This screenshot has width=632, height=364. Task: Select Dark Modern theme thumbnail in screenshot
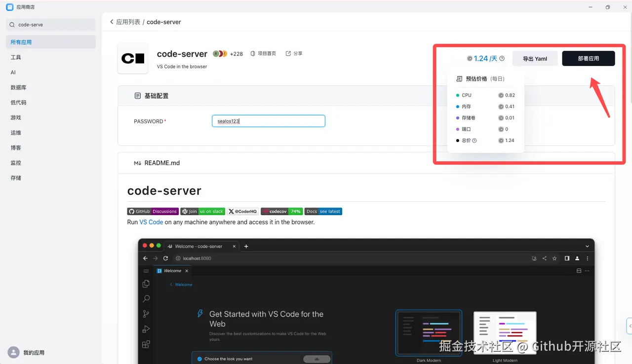(429, 333)
